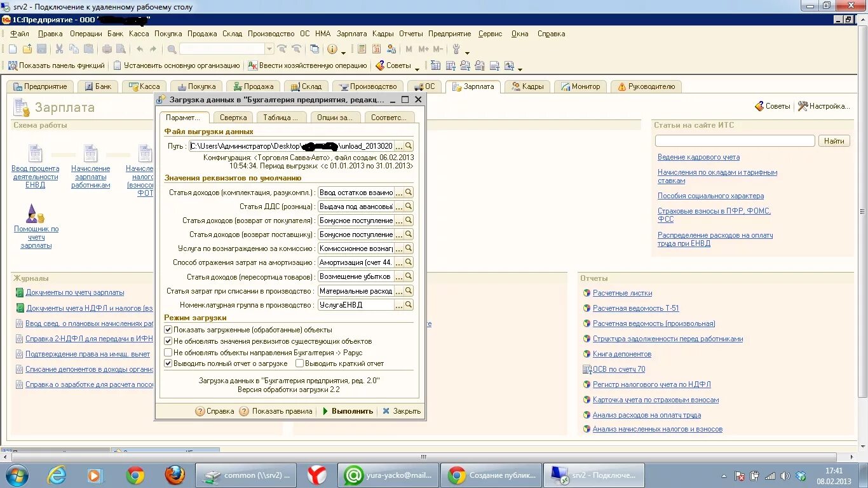This screenshot has width=868, height=488.
Task: Open link Документы по учету зарплаты
Action: click(x=75, y=292)
